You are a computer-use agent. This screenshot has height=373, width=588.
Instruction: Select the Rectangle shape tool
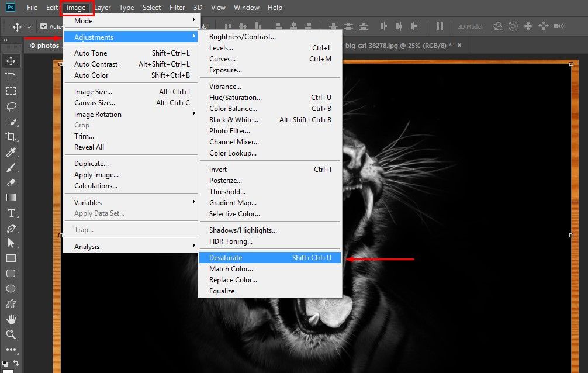point(11,258)
